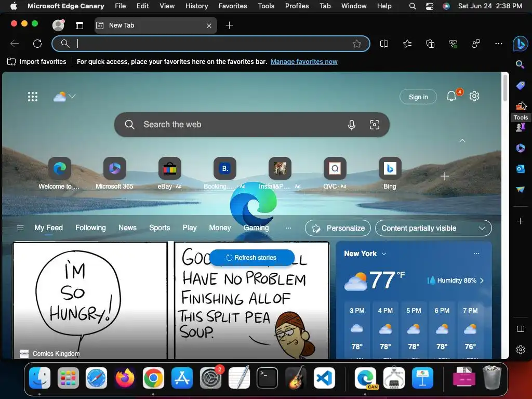Open notifications bell
Viewport: 532px width, 399px height.
click(451, 96)
